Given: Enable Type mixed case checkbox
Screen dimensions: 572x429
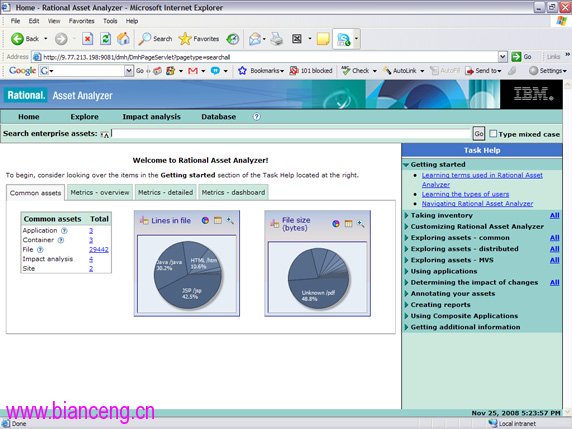Looking at the screenshot, I should (x=493, y=134).
